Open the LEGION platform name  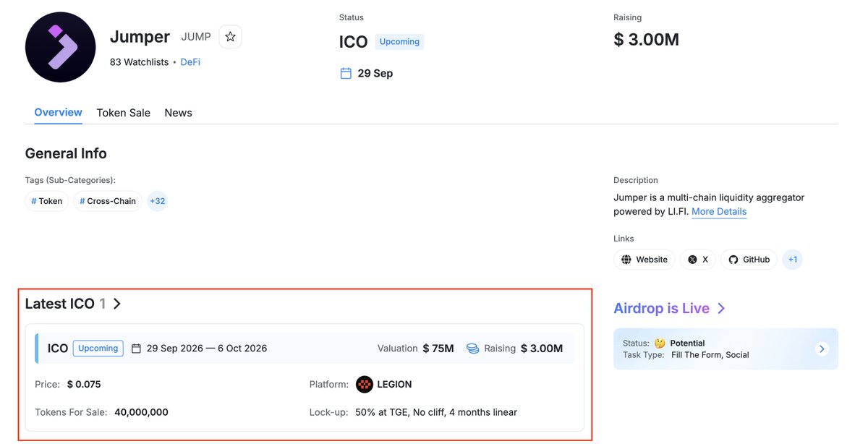[x=394, y=385]
